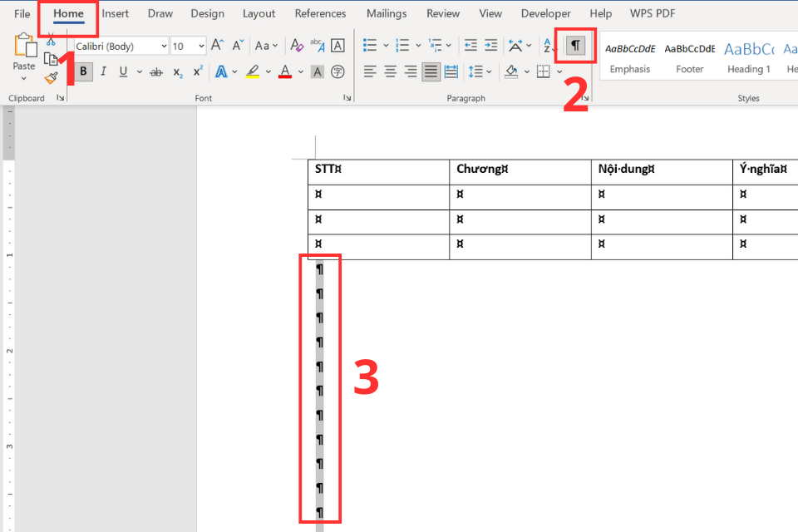Open the Mailings tab
798x532 pixels.
(387, 14)
